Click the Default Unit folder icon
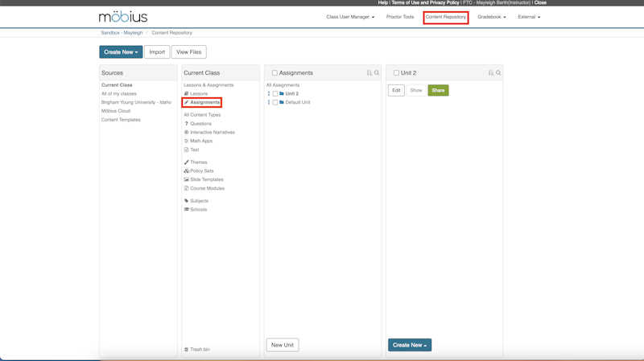The image size is (644, 361). point(282,103)
